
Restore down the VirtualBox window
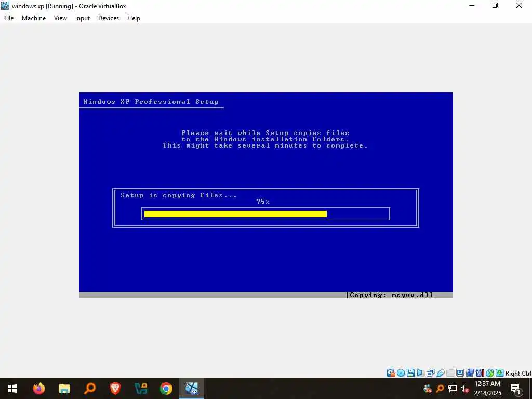(x=495, y=5)
